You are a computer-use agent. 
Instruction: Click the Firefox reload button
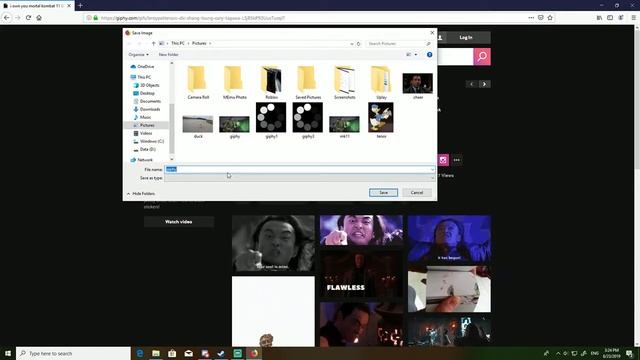pos(28,18)
